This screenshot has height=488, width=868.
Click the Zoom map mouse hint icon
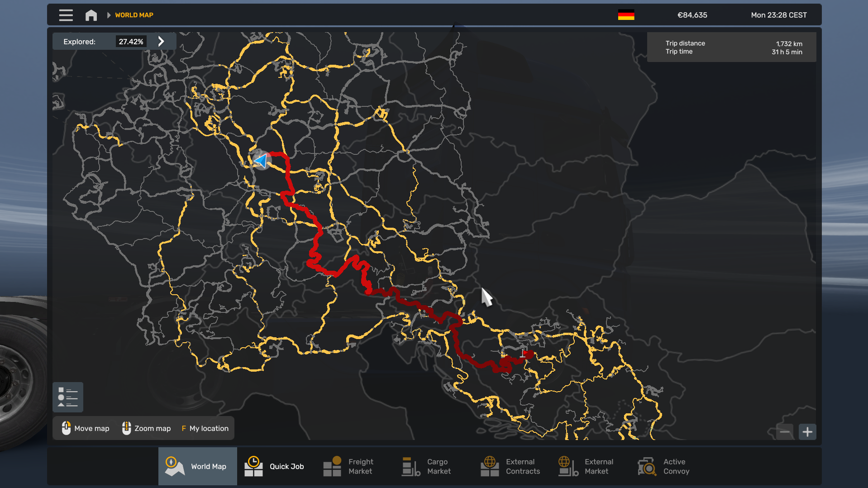(126, 428)
